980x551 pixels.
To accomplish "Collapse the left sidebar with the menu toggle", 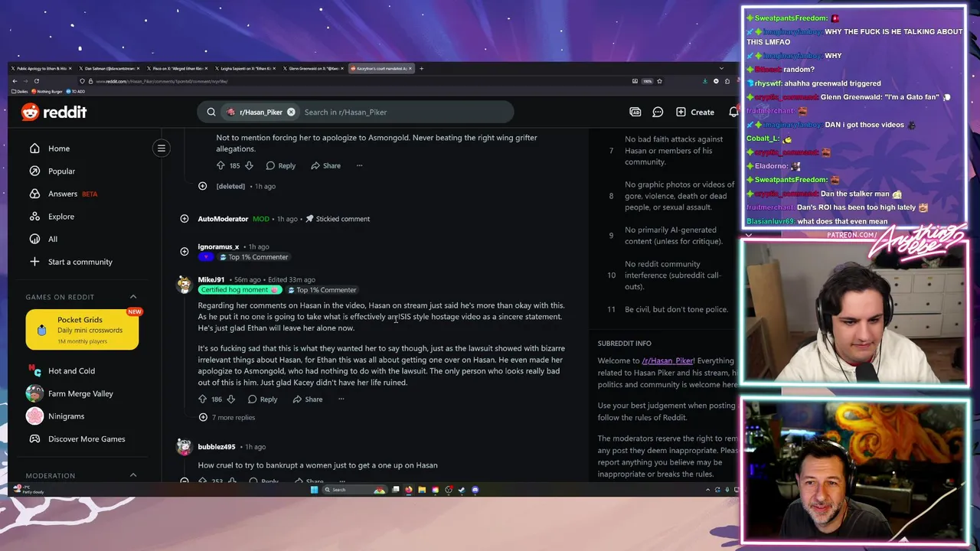I will coord(162,148).
